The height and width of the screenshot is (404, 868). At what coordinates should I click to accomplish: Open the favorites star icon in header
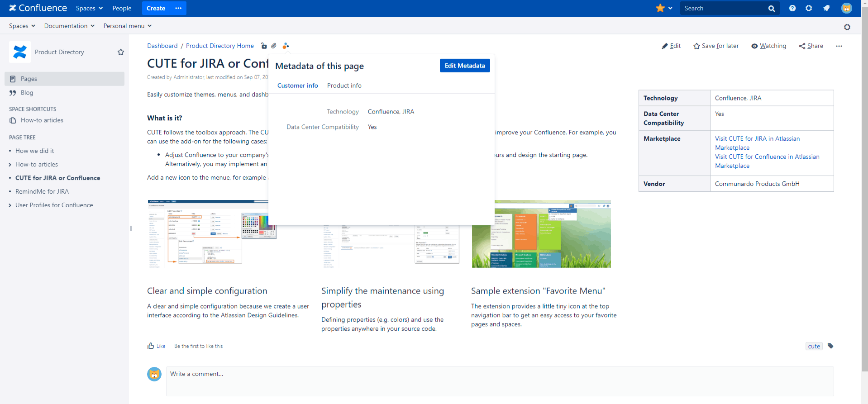660,8
